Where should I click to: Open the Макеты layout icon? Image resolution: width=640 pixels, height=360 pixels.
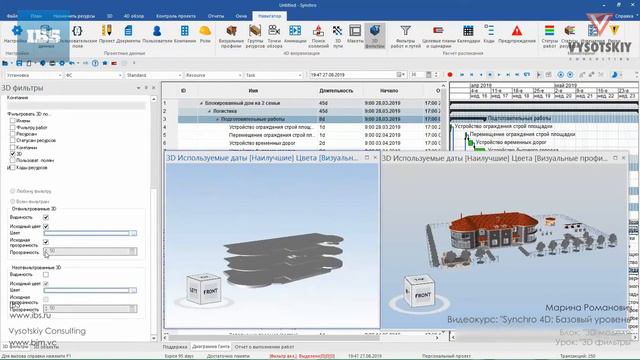click(355, 31)
